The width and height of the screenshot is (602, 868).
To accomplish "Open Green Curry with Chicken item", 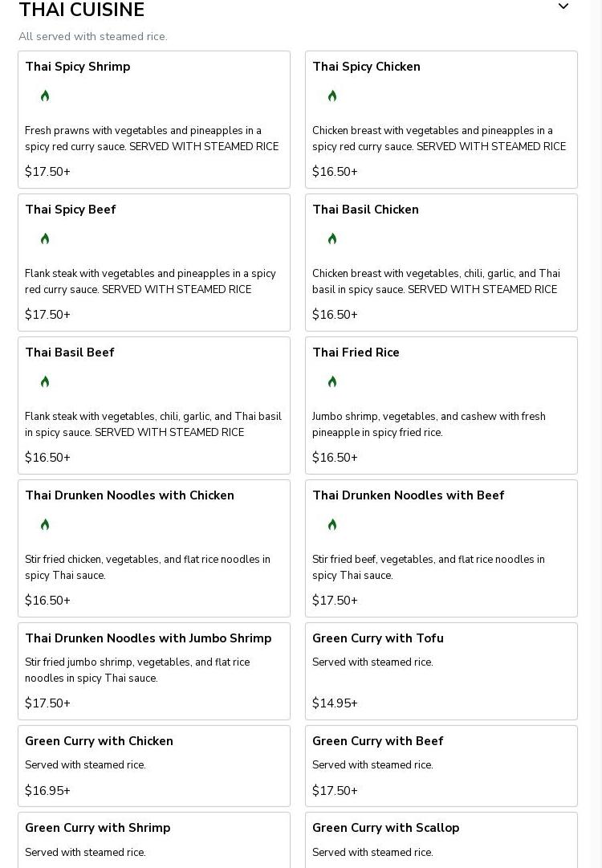I will pyautogui.click(x=154, y=765).
